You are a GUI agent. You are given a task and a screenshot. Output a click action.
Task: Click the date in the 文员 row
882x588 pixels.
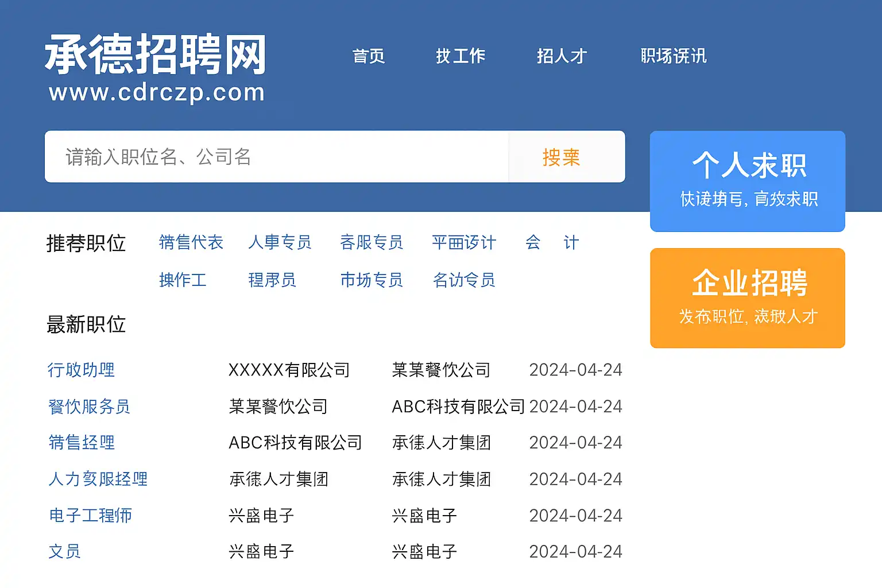[x=575, y=552]
